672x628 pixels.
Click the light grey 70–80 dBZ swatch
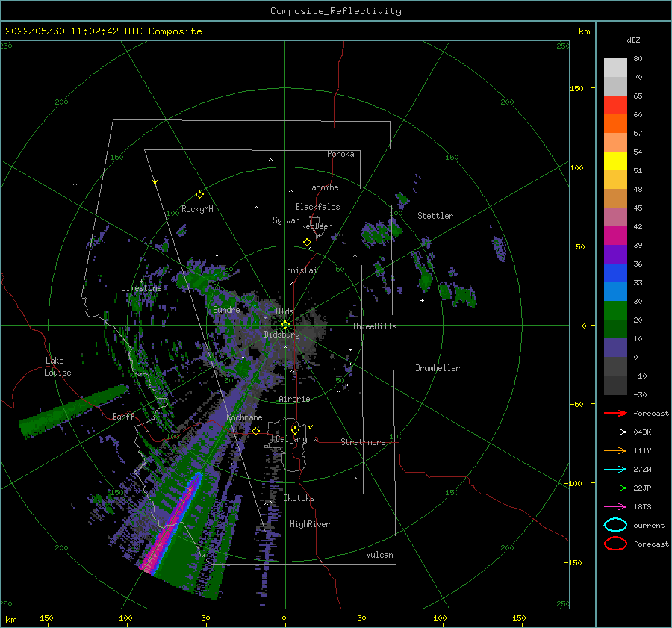[615, 68]
